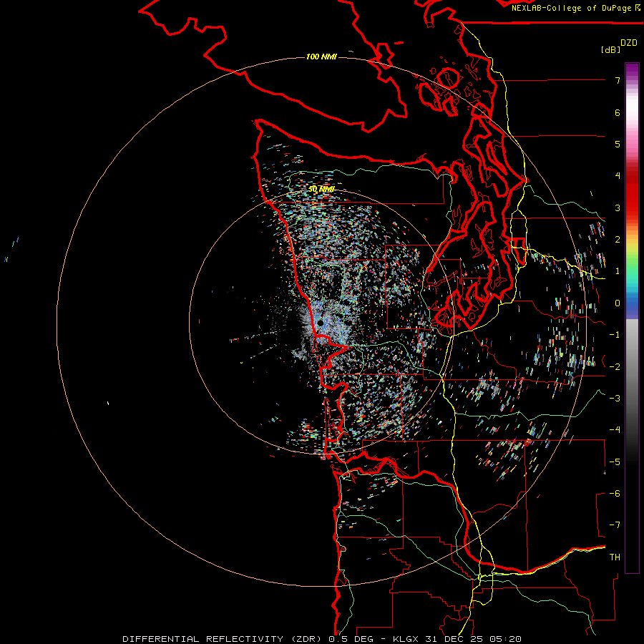Click the DZD product label above scale
Image resolution: width=644 pixels, height=644 pixels.
(629, 43)
